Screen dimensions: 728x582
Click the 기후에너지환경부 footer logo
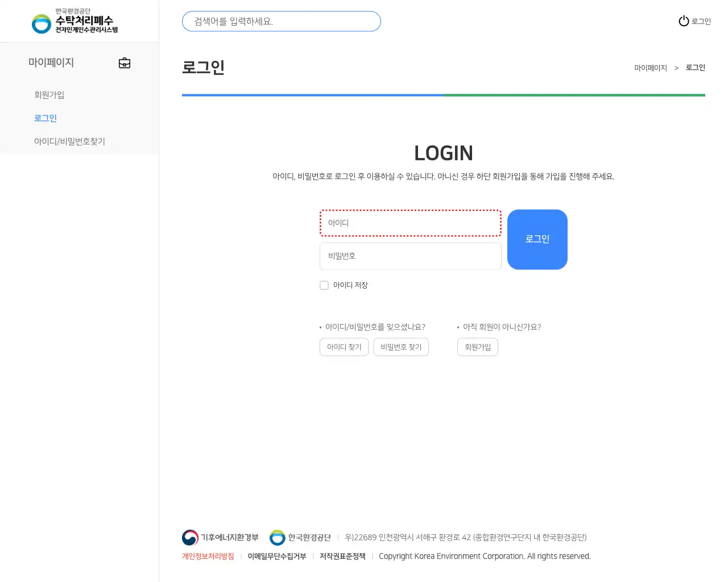220,538
